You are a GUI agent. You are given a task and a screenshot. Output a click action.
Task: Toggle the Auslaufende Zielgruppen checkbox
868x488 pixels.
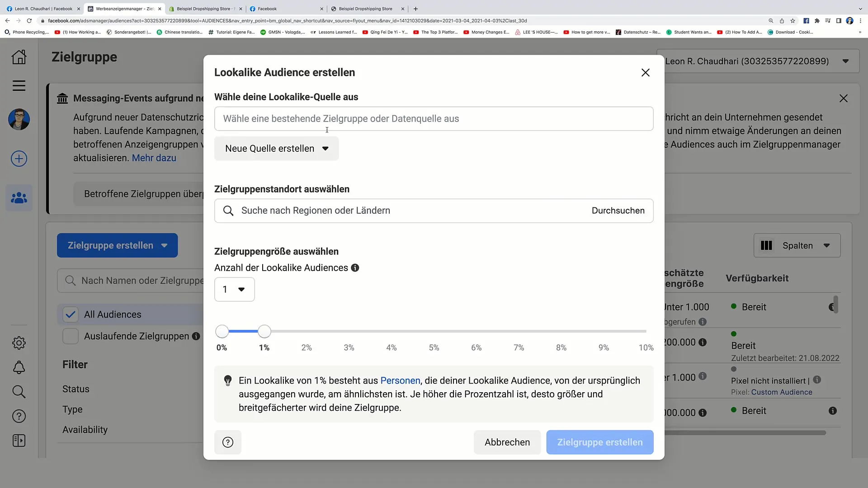pyautogui.click(x=70, y=336)
